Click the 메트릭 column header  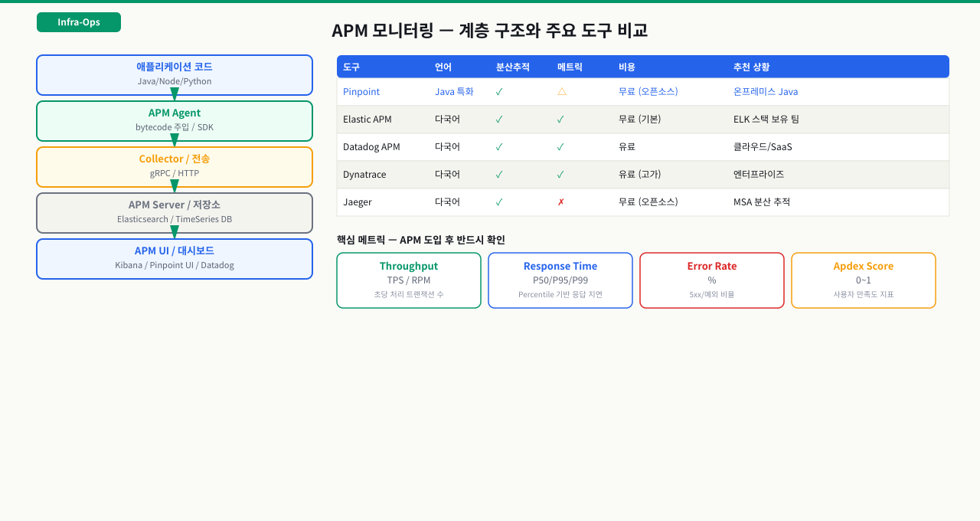coord(570,67)
